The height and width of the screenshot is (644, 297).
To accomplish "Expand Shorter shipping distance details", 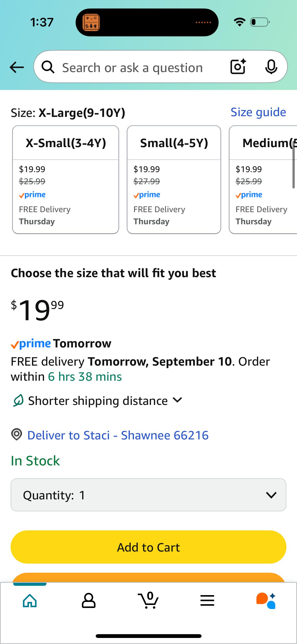I will pos(97,401).
